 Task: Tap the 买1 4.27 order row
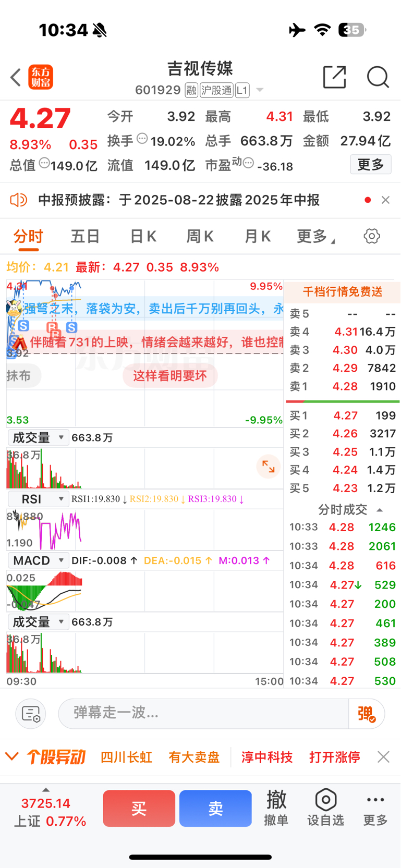(x=343, y=415)
